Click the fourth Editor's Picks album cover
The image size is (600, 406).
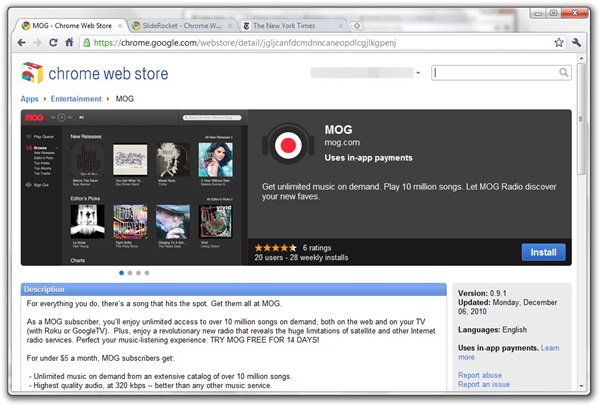click(215, 222)
